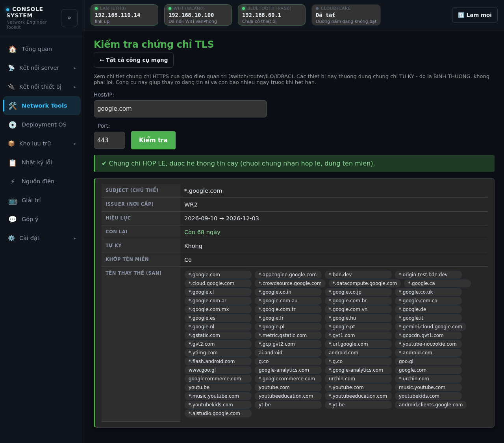Collapse the sidebar with the double-chevron button

click(x=69, y=18)
